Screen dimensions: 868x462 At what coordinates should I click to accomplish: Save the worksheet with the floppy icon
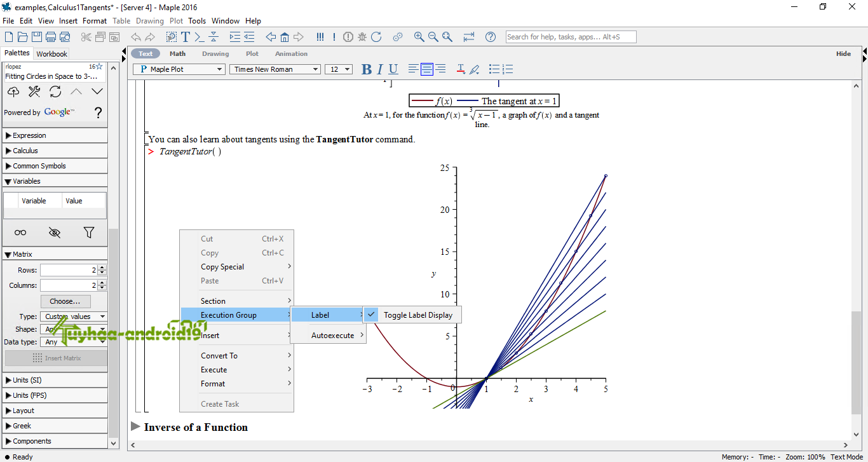(37, 37)
